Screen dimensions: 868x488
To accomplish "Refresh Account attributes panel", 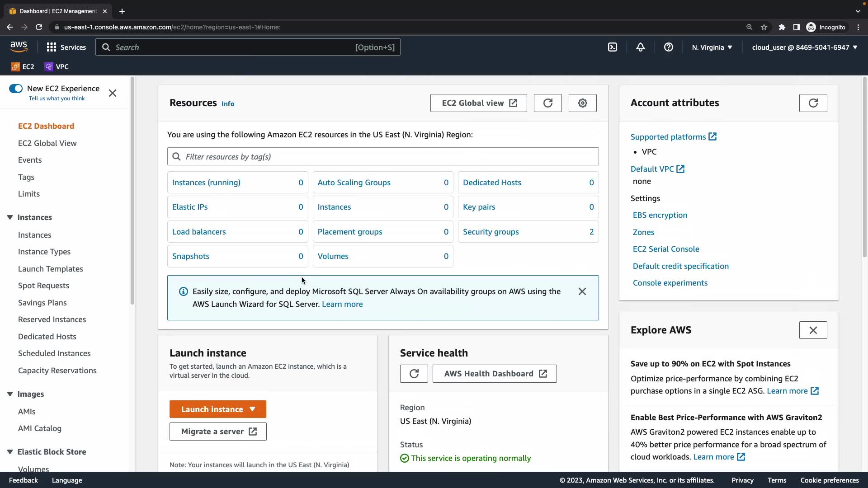I will 813,103.
